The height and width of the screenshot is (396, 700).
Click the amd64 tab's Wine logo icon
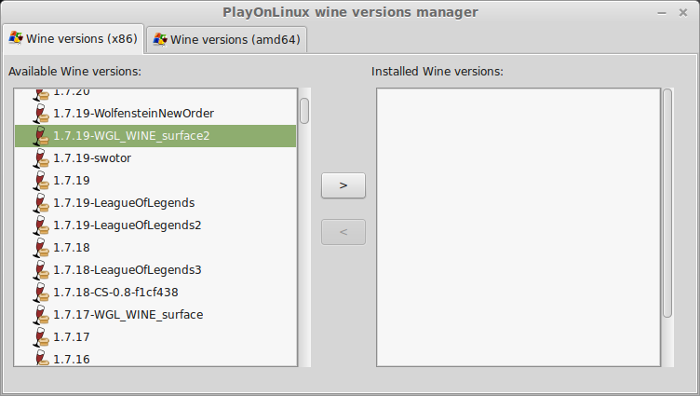point(160,39)
